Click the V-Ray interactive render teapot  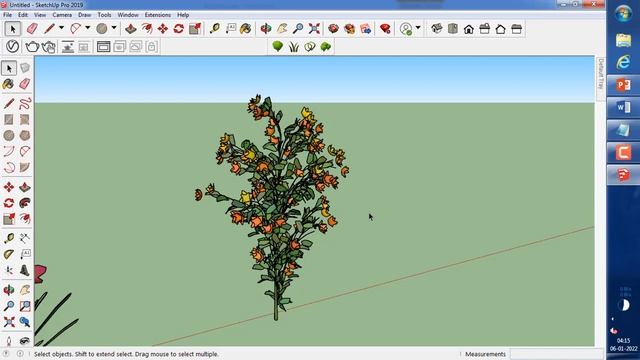coord(49,47)
